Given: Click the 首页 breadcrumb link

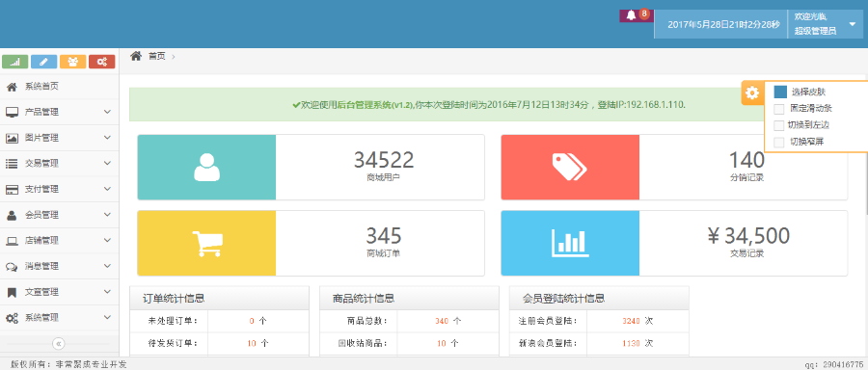Looking at the screenshot, I should tap(156, 56).
